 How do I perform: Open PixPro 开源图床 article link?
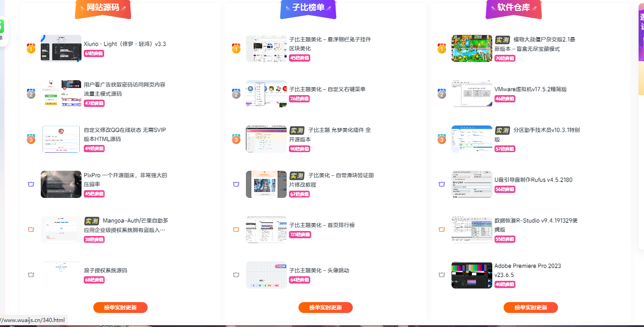125,180
